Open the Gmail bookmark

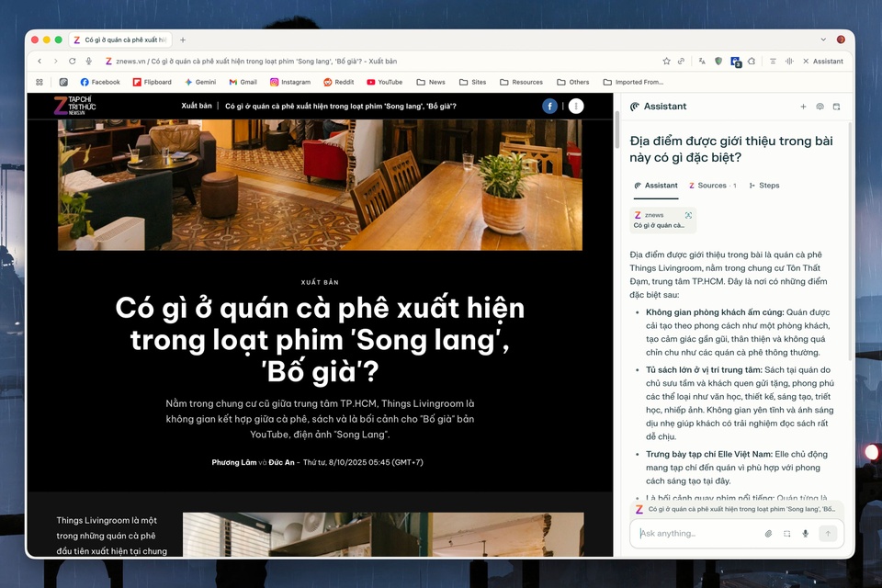pyautogui.click(x=243, y=82)
